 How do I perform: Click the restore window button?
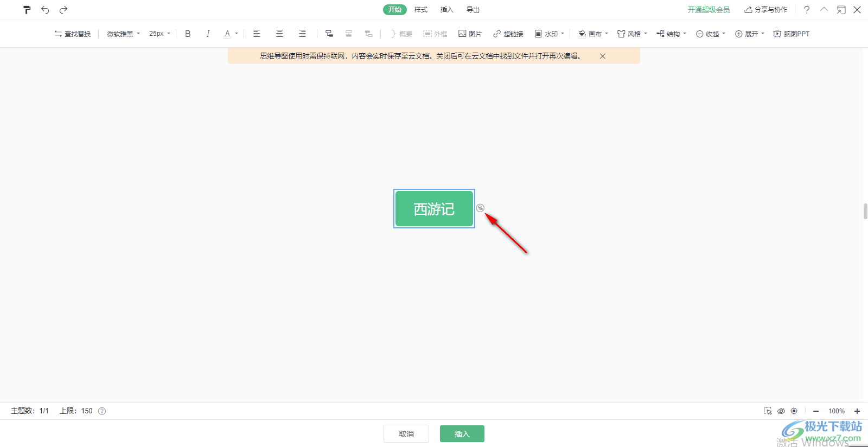(841, 10)
